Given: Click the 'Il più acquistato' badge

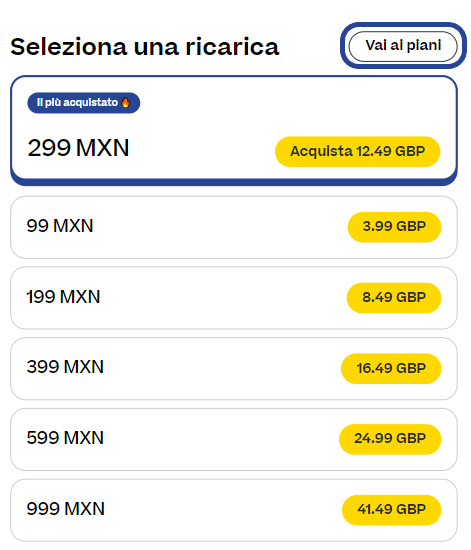Looking at the screenshot, I should point(83,103).
